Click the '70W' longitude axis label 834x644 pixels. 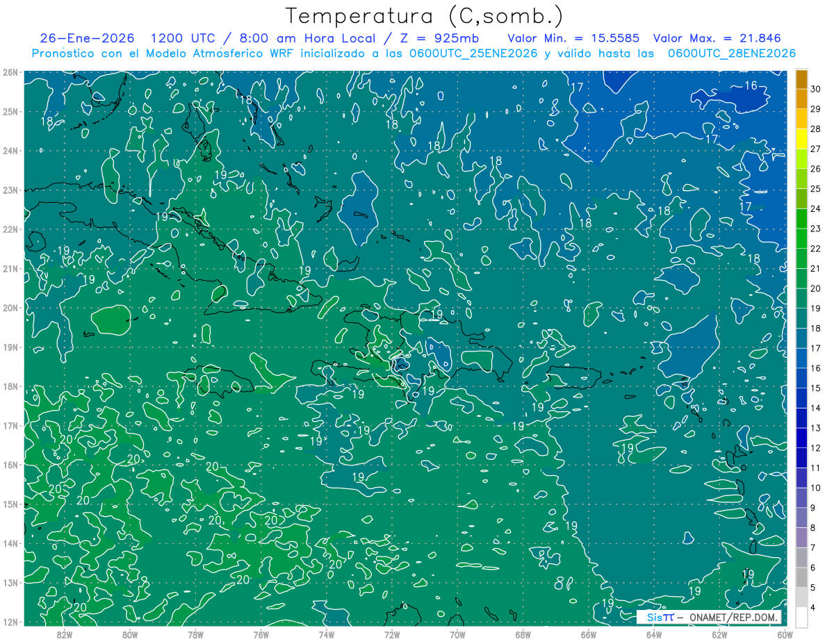pyautogui.click(x=457, y=634)
